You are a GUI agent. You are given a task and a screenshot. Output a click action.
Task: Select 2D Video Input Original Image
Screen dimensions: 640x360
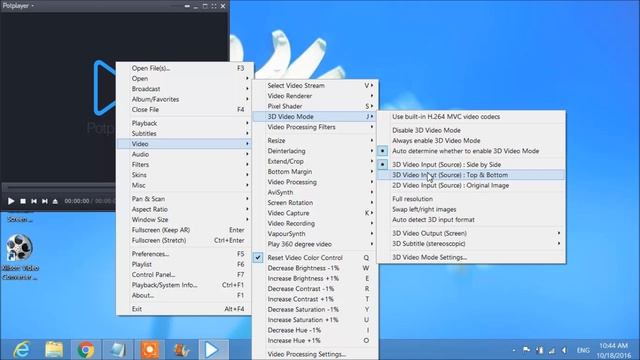click(x=471, y=185)
